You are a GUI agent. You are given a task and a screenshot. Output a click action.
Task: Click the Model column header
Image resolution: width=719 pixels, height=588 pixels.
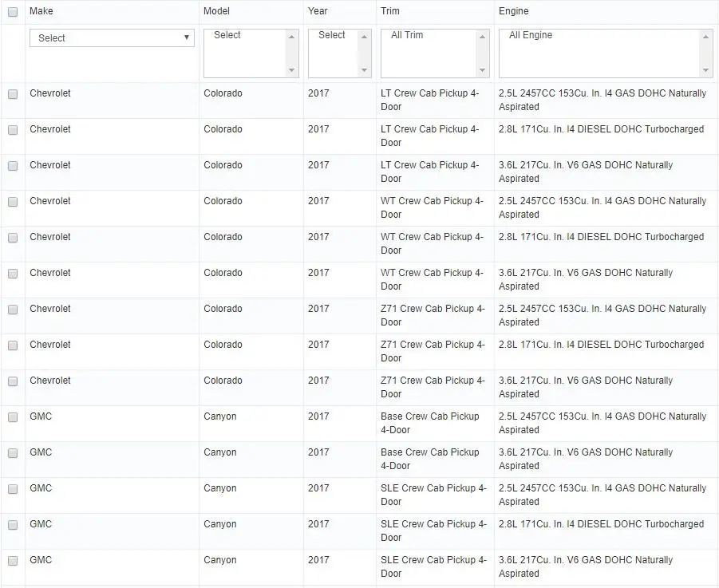coord(216,11)
